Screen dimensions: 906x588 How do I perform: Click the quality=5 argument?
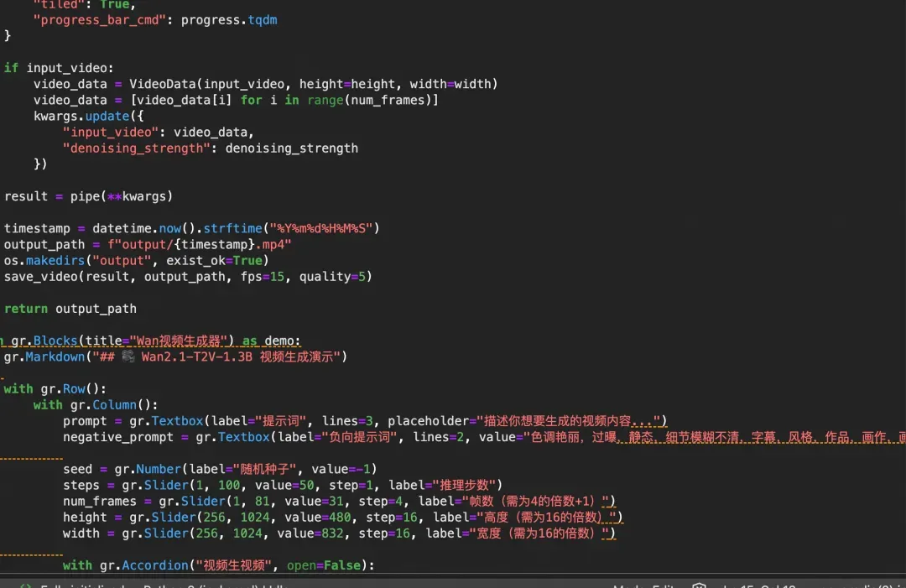tap(332, 278)
